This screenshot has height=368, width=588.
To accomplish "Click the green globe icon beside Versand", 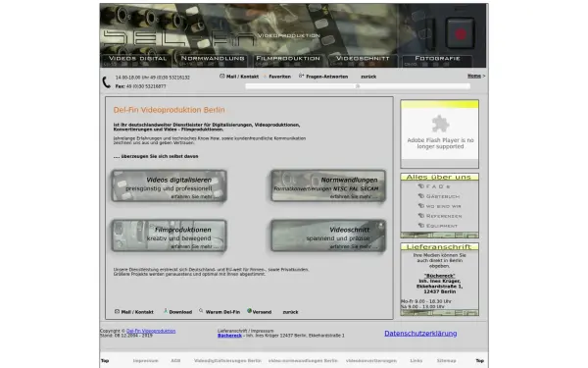I will pyautogui.click(x=249, y=311).
